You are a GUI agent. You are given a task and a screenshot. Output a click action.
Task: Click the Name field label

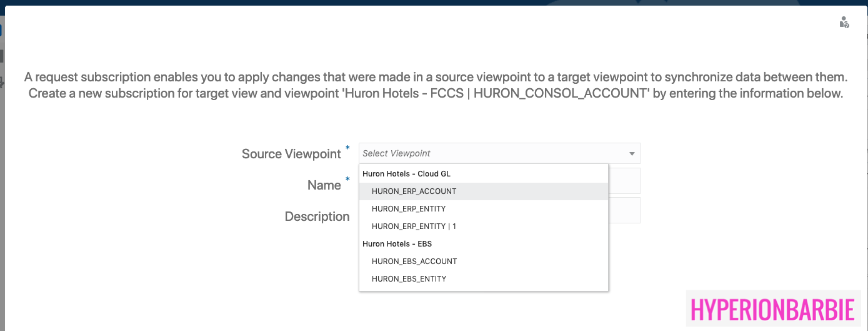coord(324,185)
